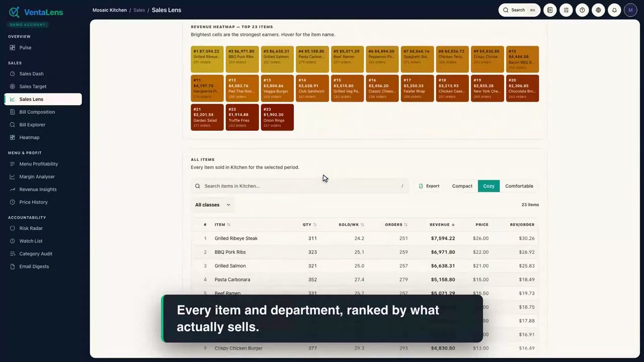The width and height of the screenshot is (644, 362).
Task: Open Pulse icon in Overview section
Action: (13, 48)
